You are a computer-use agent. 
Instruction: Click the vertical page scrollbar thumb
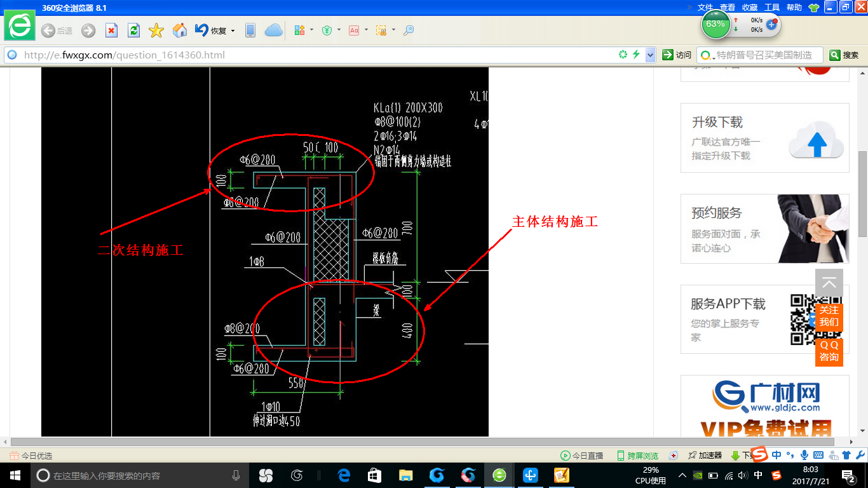pos(862,194)
